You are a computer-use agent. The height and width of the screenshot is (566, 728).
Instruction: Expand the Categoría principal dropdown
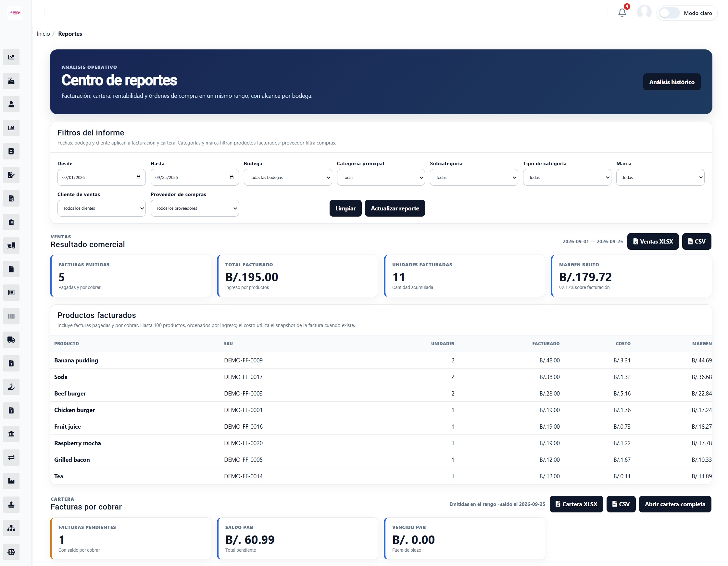pyautogui.click(x=381, y=177)
